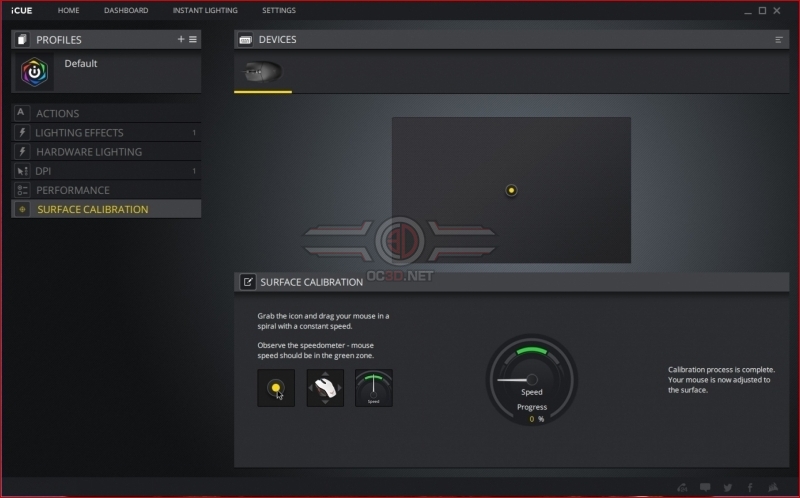Select the Default profile icon
This screenshot has height=498, width=800.
coord(34,72)
